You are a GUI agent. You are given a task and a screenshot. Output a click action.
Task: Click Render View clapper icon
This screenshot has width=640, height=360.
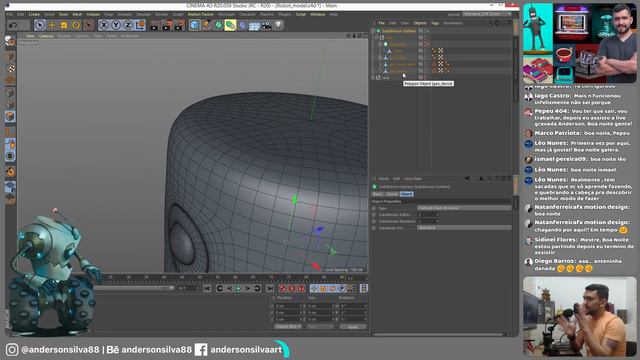click(155, 26)
